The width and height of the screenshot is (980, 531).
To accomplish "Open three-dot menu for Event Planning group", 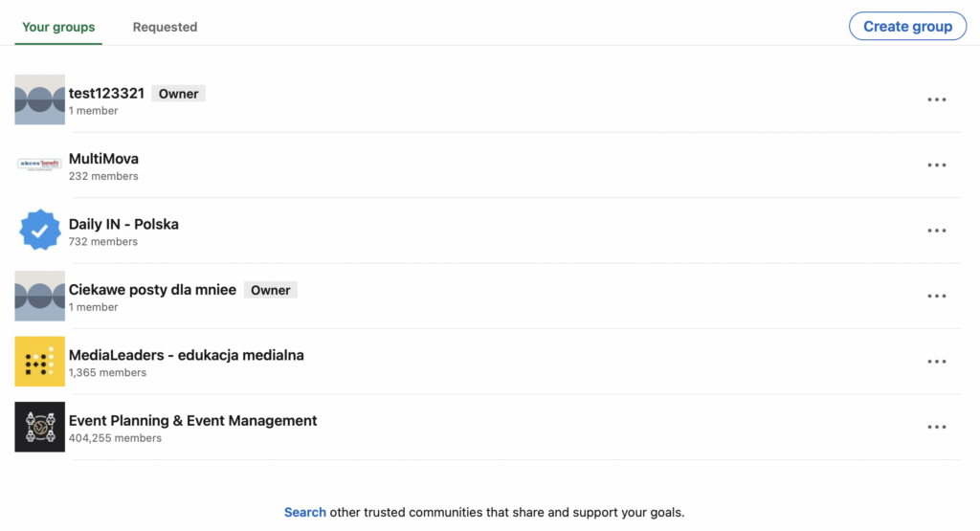I will pyautogui.click(x=936, y=427).
